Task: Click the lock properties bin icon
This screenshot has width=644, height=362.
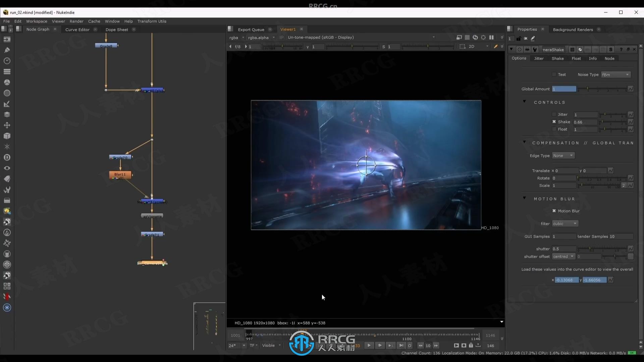Action: [519, 39]
